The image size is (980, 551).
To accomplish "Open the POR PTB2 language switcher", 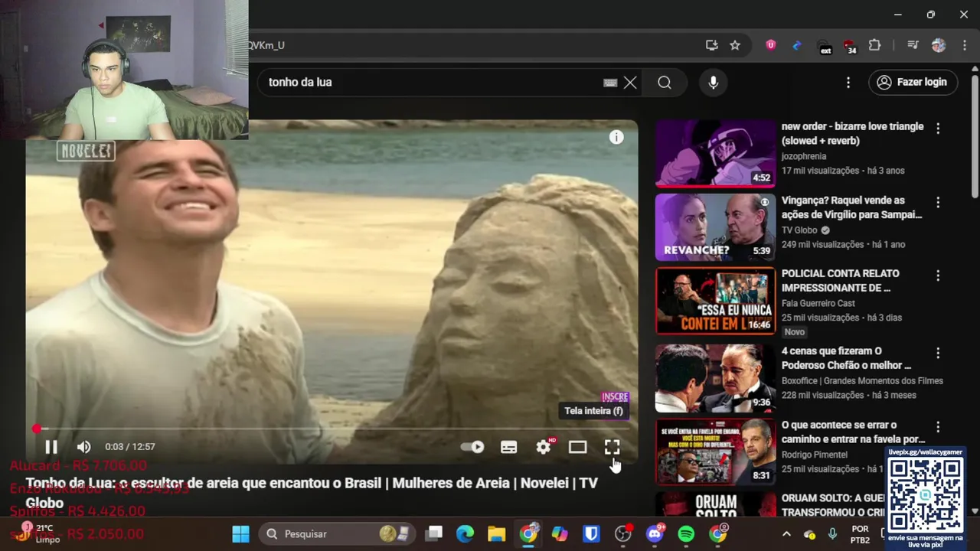I will 861,534.
